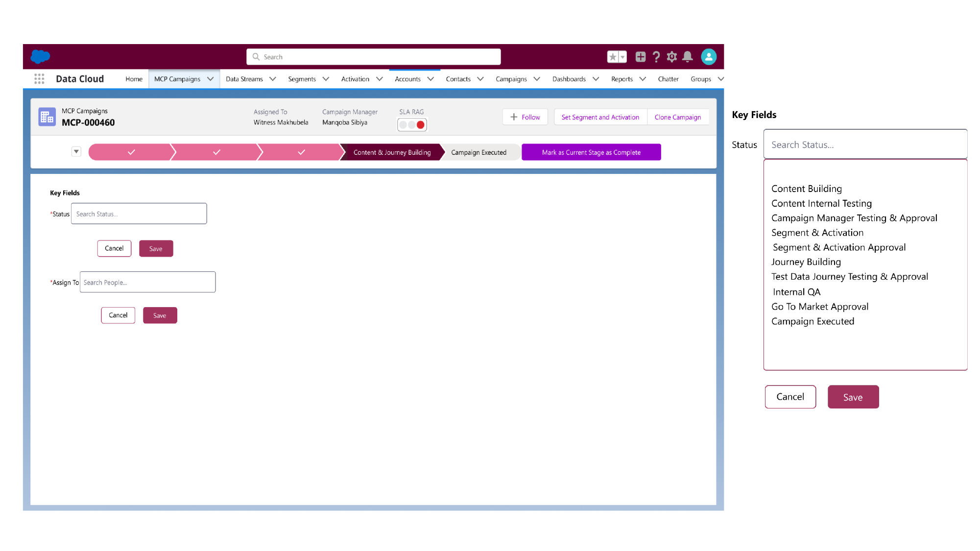Select Segment & Activation Approval option
The height and width of the screenshot is (551, 980).
click(839, 247)
